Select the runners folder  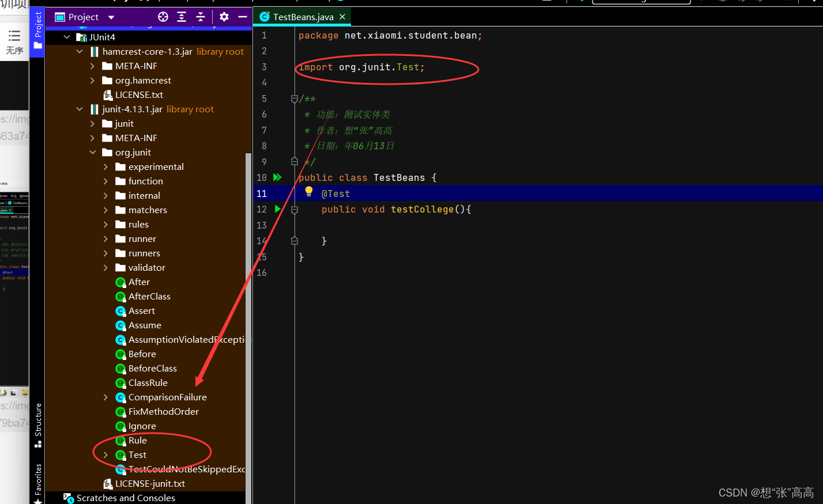click(138, 253)
